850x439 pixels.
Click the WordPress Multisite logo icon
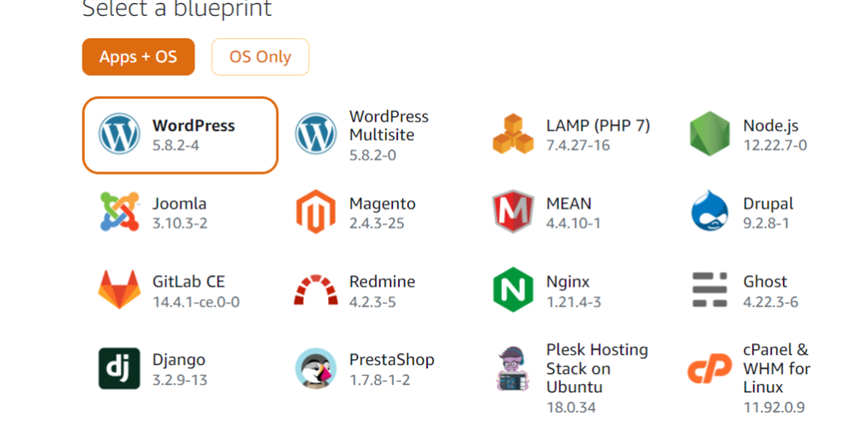[x=316, y=134]
